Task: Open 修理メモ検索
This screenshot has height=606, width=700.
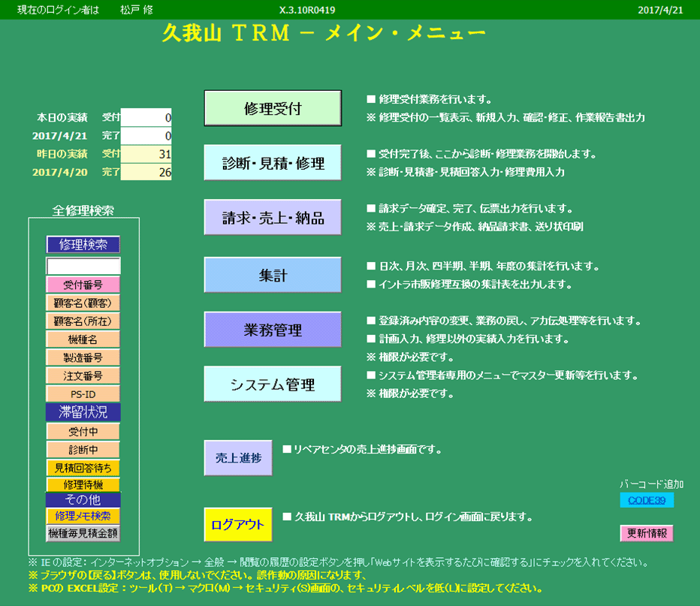Action: click(x=83, y=517)
